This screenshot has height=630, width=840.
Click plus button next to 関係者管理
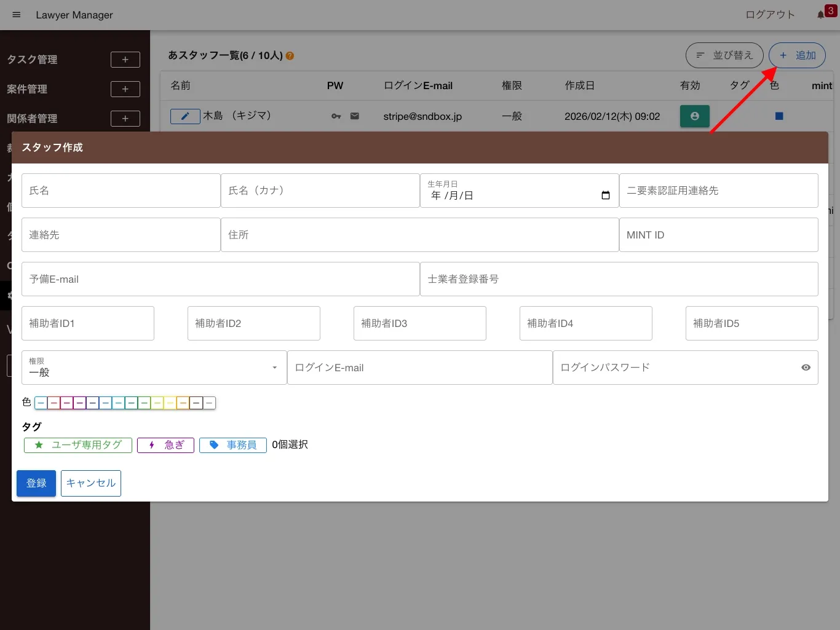125,119
